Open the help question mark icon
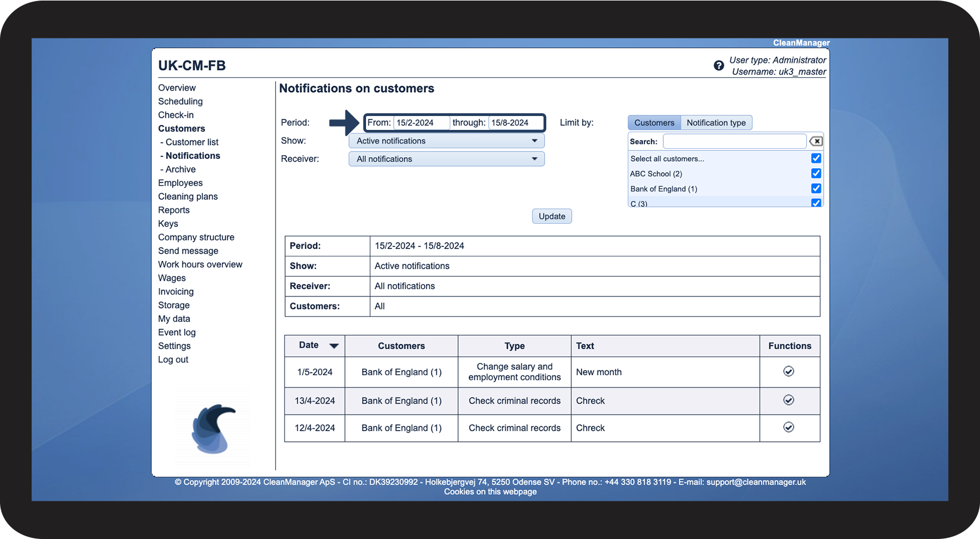Screen dimensions: 980x539 pyautogui.click(x=718, y=66)
